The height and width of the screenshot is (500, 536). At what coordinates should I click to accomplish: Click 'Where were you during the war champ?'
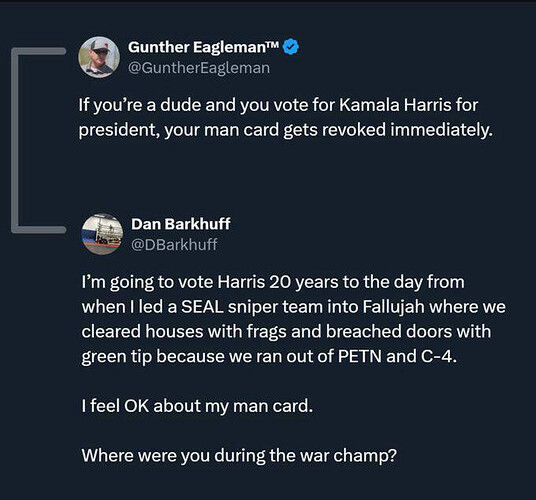point(239,456)
